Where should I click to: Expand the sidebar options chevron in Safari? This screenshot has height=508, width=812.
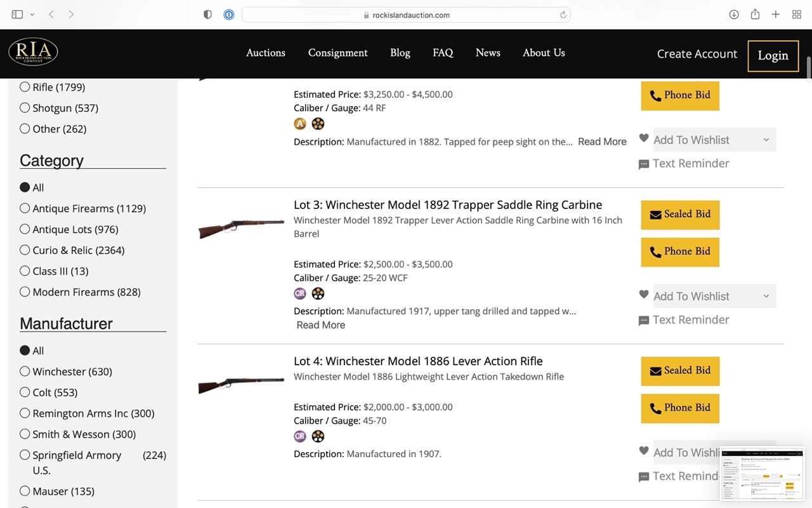point(32,15)
